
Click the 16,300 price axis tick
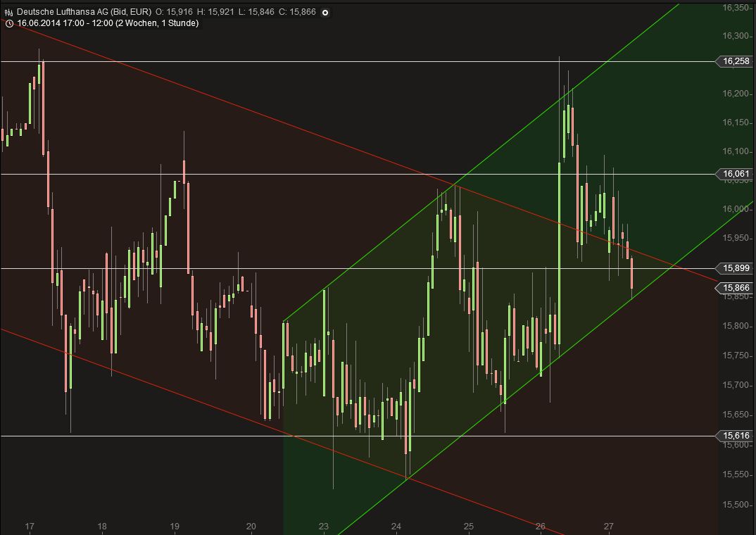736,36
